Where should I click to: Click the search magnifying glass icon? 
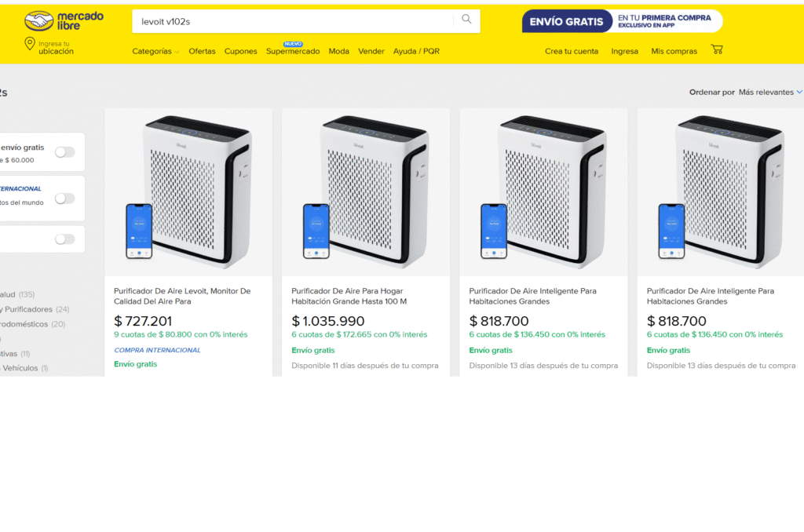(x=466, y=20)
